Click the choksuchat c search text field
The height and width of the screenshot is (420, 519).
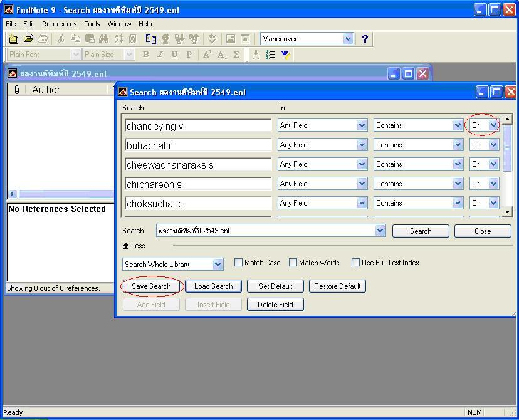coord(198,204)
